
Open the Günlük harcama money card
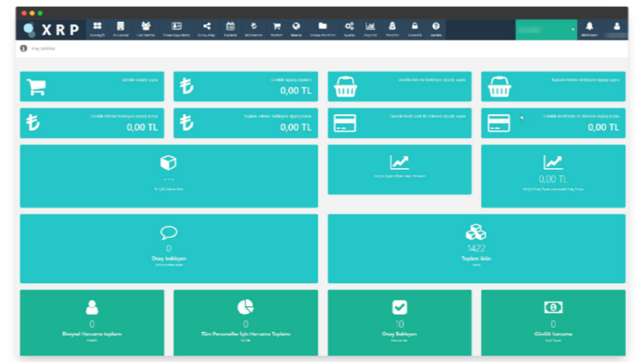pyautogui.click(x=553, y=322)
